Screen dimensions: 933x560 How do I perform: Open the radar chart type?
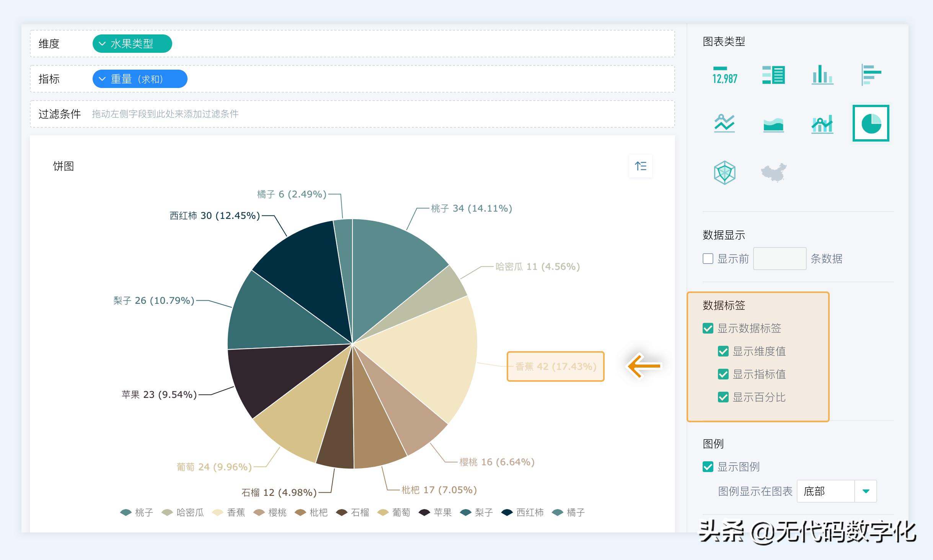[x=725, y=172]
